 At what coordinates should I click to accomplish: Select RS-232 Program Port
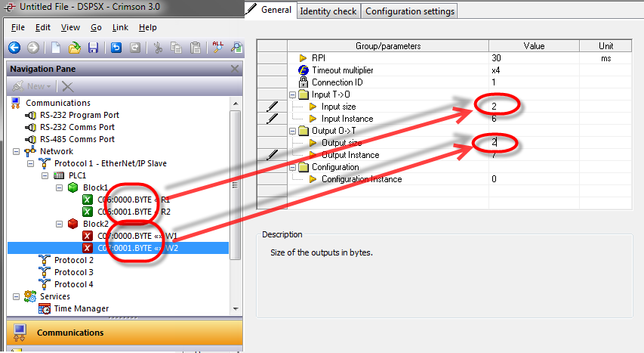[79, 115]
